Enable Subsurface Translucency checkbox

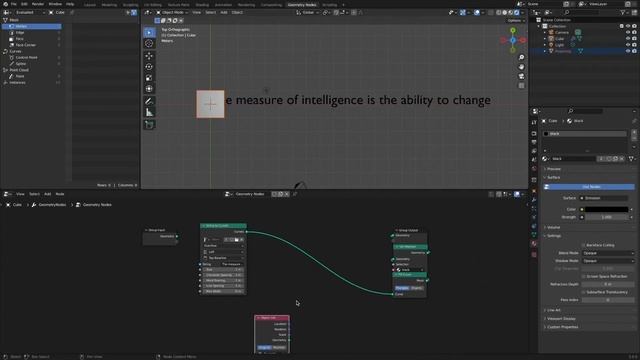[584, 292]
